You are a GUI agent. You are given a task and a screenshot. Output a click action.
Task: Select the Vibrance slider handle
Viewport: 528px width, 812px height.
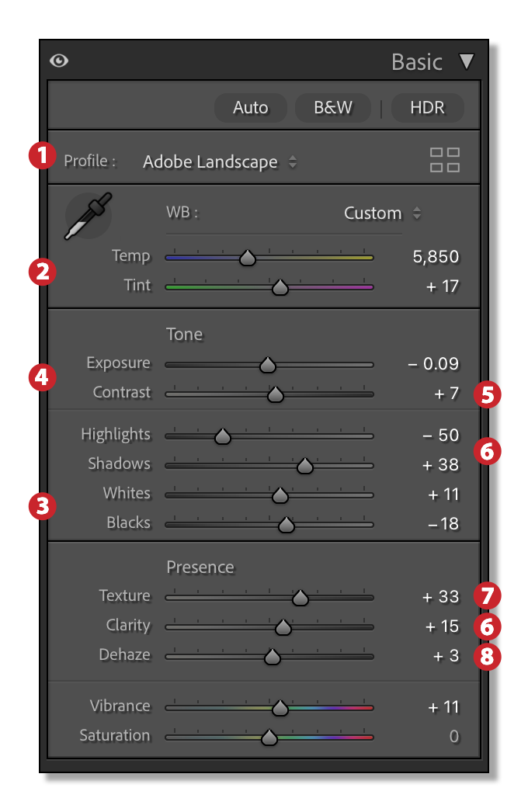280,707
